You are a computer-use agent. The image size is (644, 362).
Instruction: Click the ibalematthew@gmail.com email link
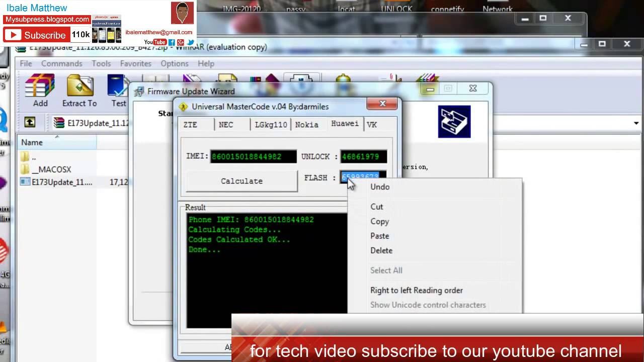point(159,32)
